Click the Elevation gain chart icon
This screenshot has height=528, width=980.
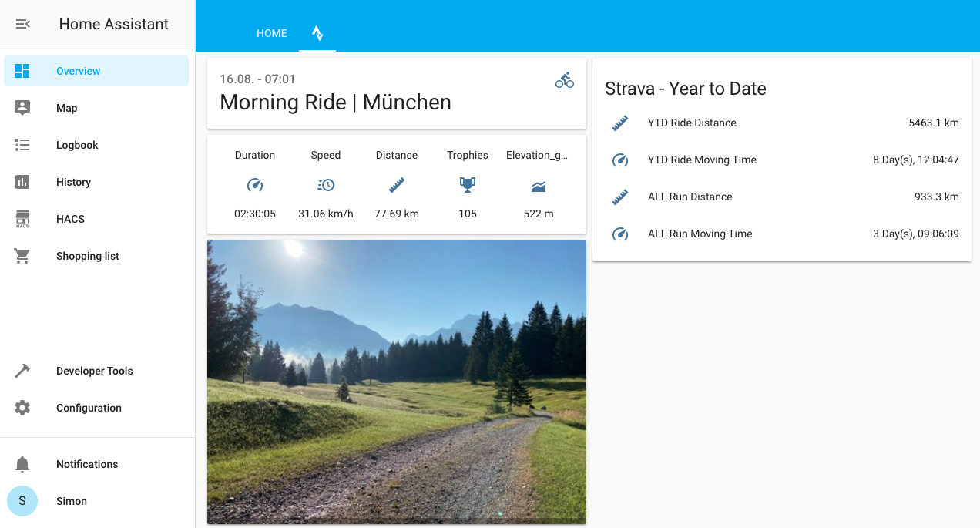pyautogui.click(x=539, y=186)
